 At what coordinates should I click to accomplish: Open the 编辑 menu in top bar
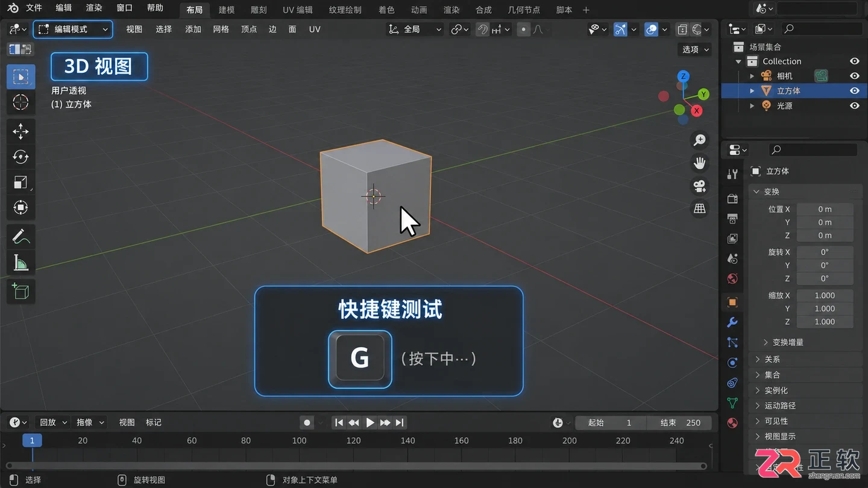(64, 8)
